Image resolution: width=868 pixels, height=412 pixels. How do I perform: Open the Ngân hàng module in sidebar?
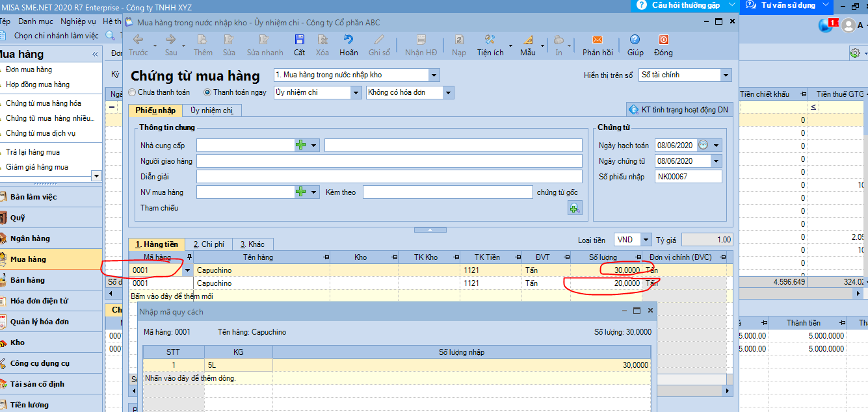(51, 238)
